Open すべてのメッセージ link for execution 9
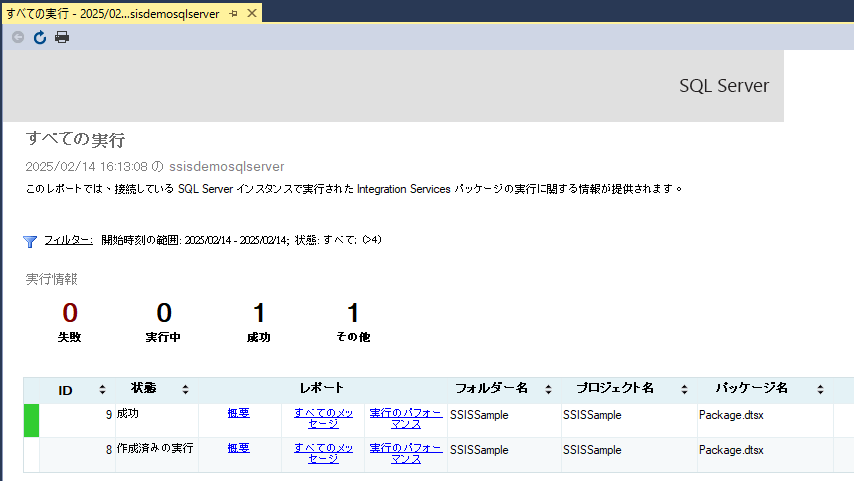This screenshot has width=854, height=481. [x=324, y=418]
